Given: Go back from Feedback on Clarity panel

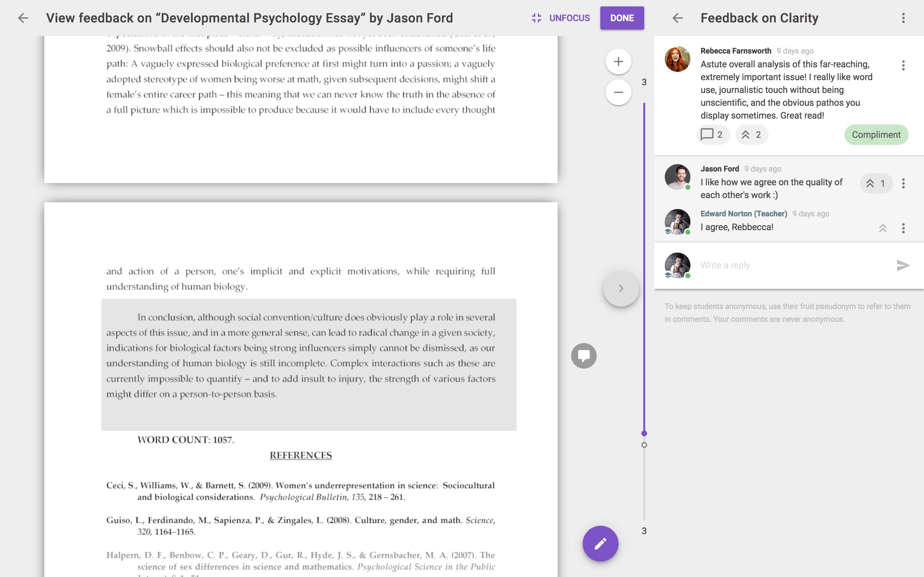Looking at the screenshot, I should click(x=677, y=18).
